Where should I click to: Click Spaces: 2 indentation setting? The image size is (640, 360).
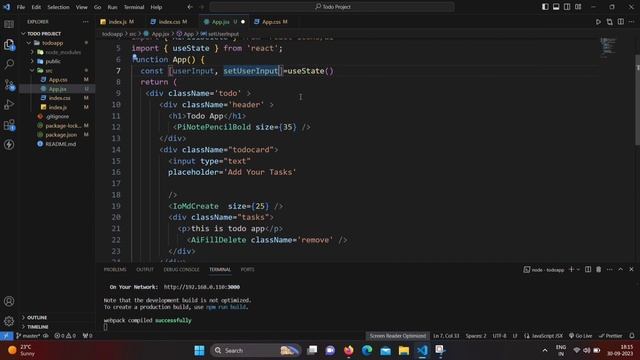tap(476, 336)
